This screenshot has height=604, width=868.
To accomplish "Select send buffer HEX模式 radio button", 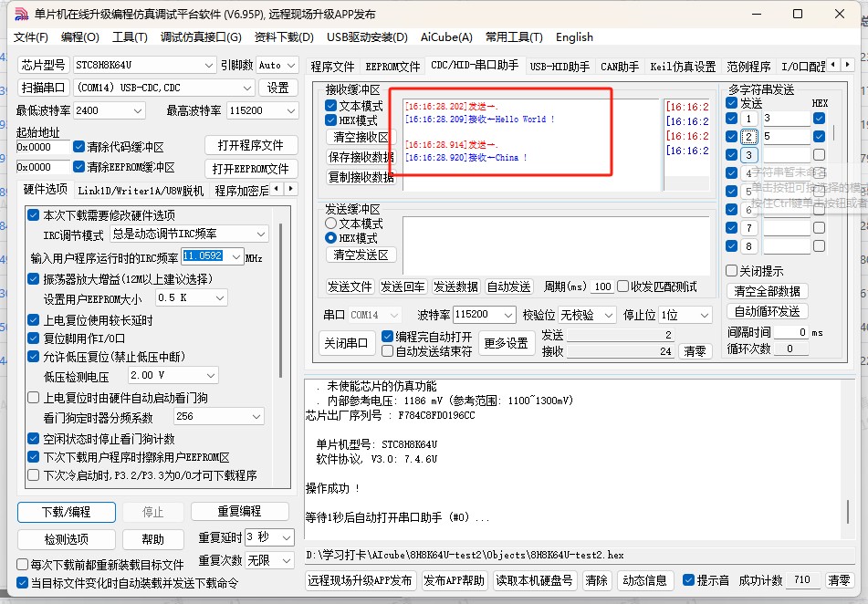I will (x=331, y=237).
